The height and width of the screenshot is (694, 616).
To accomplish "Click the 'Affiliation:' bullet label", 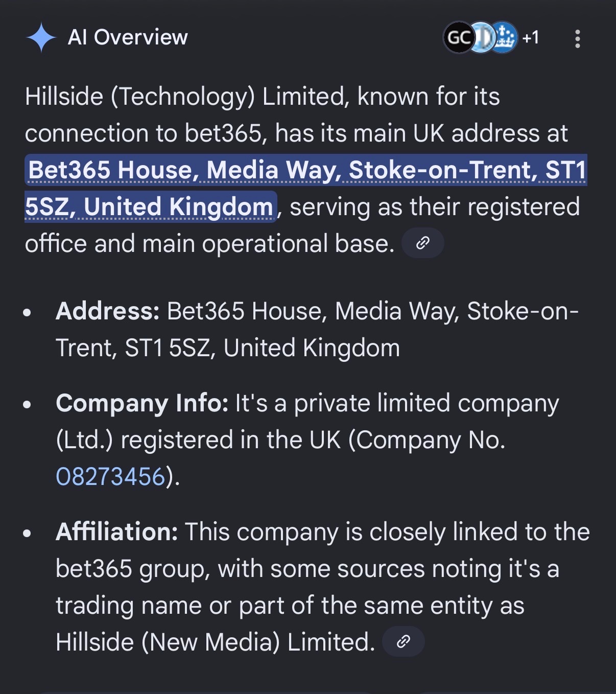I will (117, 531).
